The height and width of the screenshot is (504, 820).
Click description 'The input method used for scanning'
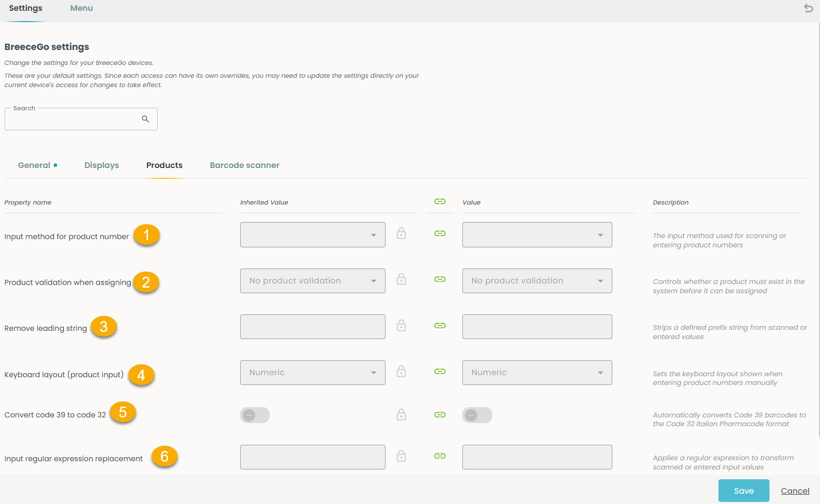[719, 240]
